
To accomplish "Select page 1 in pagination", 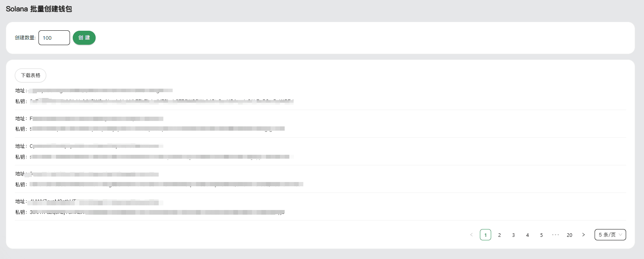I will (485, 235).
